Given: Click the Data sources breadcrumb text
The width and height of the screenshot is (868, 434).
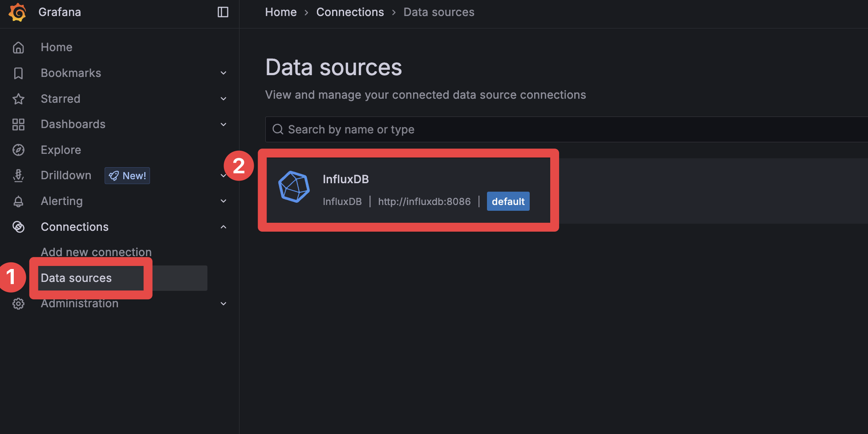Looking at the screenshot, I should pos(439,12).
